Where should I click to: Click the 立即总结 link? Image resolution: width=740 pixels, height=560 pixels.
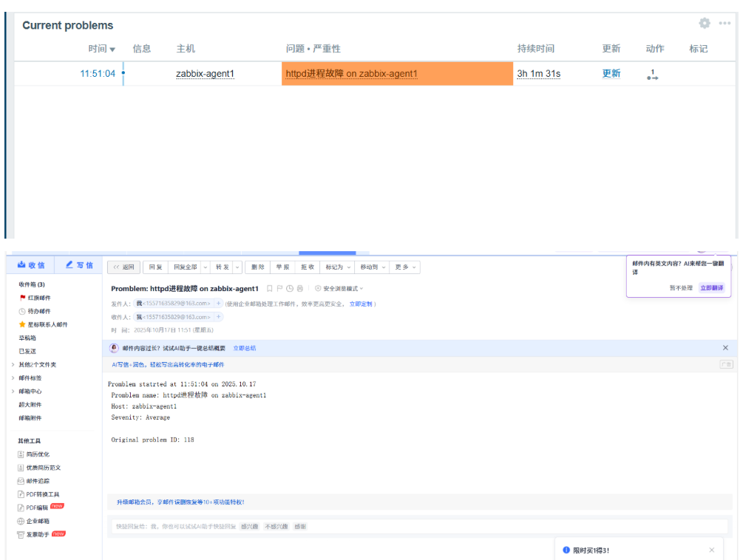(x=245, y=348)
